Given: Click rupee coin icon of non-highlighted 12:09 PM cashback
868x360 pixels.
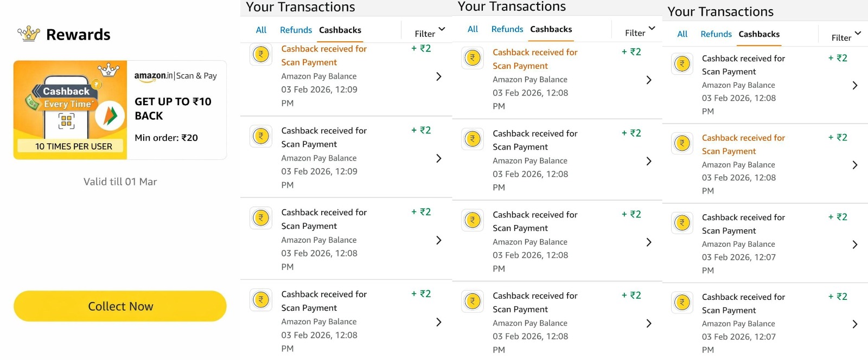Looking at the screenshot, I should click(261, 136).
